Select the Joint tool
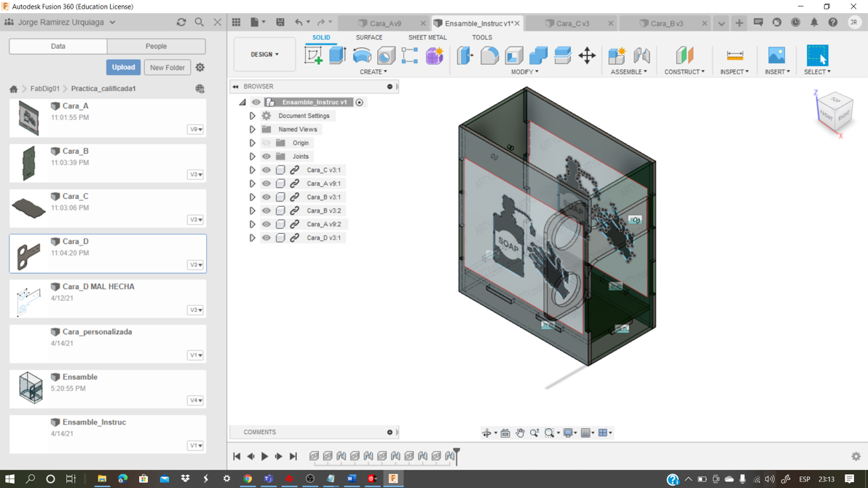This screenshot has width=868, height=488. (x=642, y=55)
